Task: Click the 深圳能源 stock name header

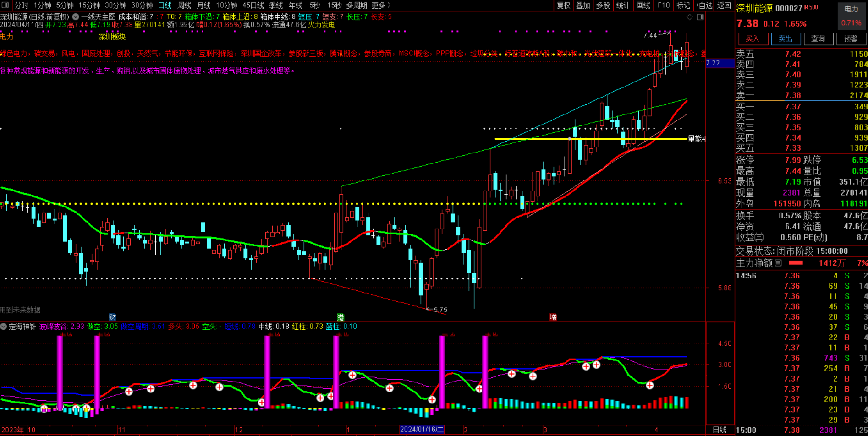Action: (754, 8)
